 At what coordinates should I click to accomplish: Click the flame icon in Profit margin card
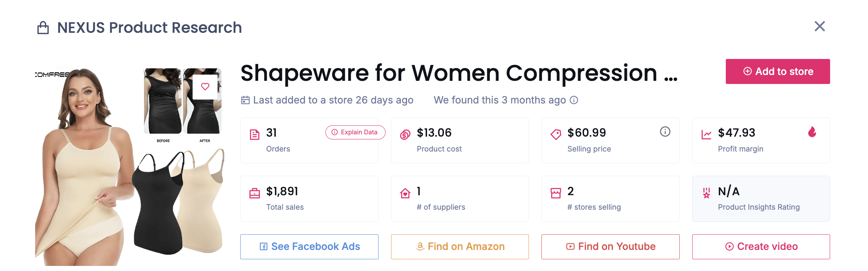[812, 132]
